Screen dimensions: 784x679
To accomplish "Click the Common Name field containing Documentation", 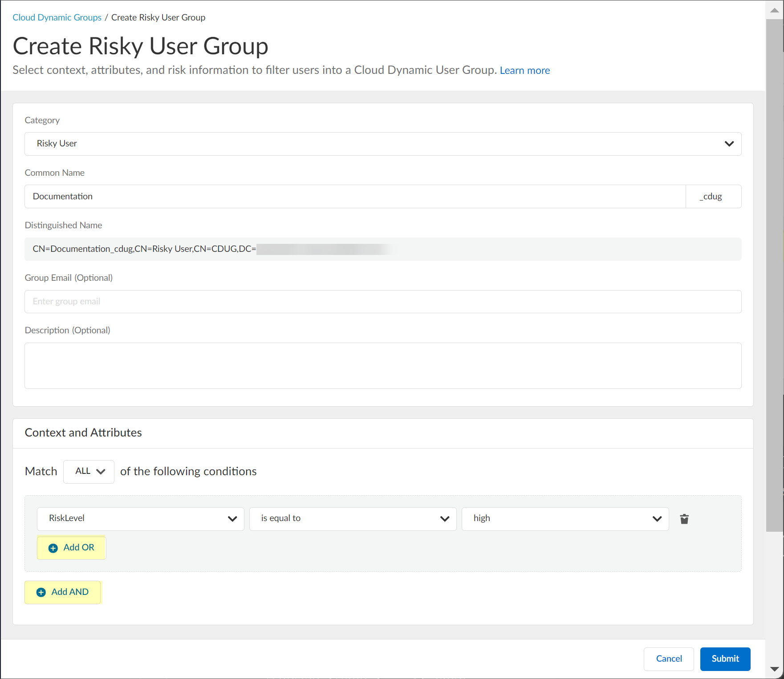I will pos(354,197).
